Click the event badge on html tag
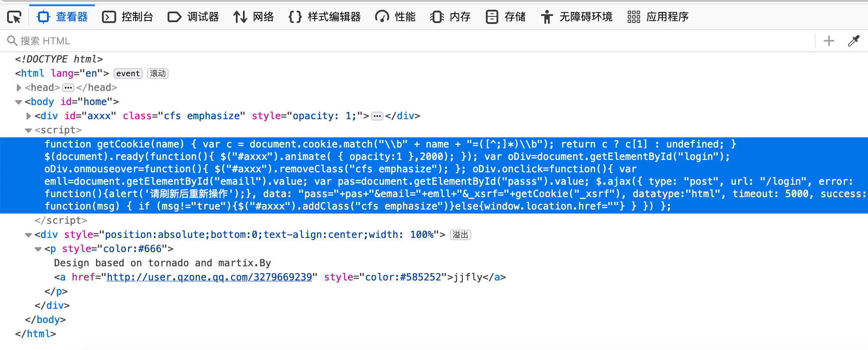This screenshot has width=868, height=350. click(128, 74)
